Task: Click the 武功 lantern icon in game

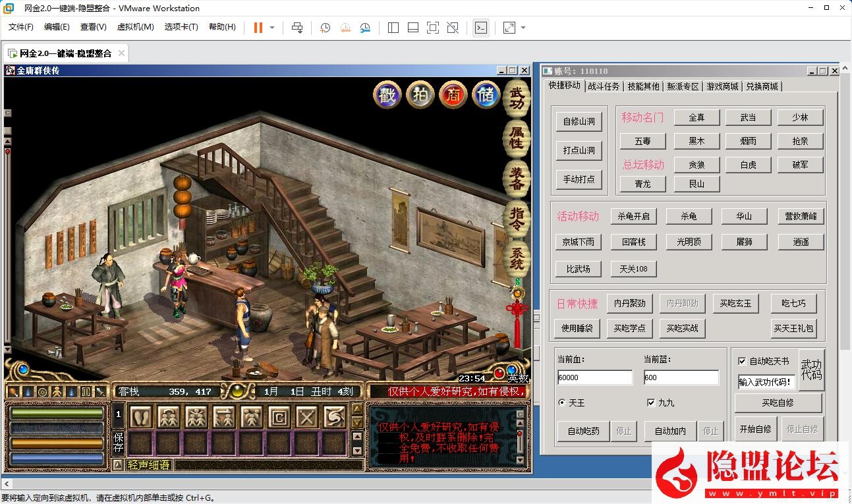Action: coord(517,98)
